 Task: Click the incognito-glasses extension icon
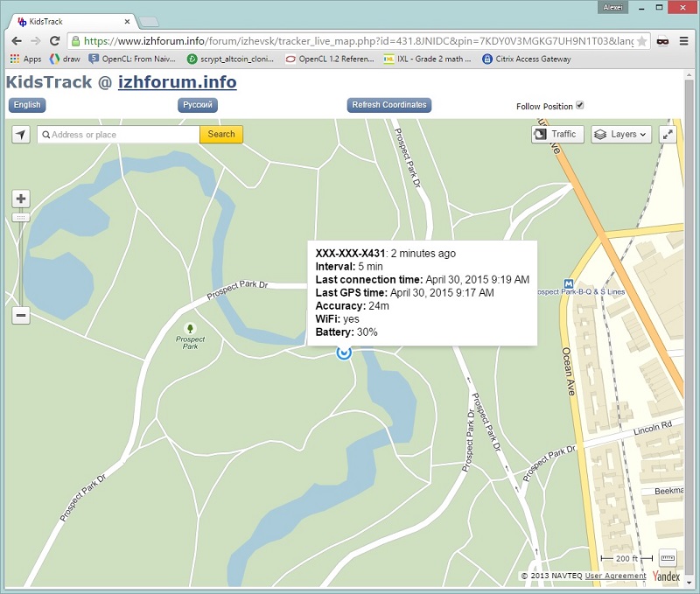pyautogui.click(x=662, y=41)
